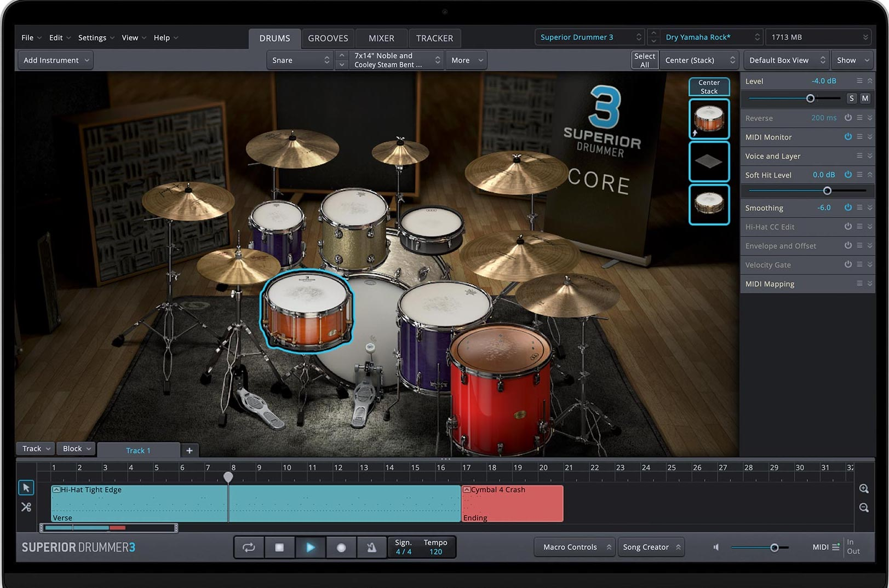Toggle MIDI Monitor power

pyautogui.click(x=848, y=137)
